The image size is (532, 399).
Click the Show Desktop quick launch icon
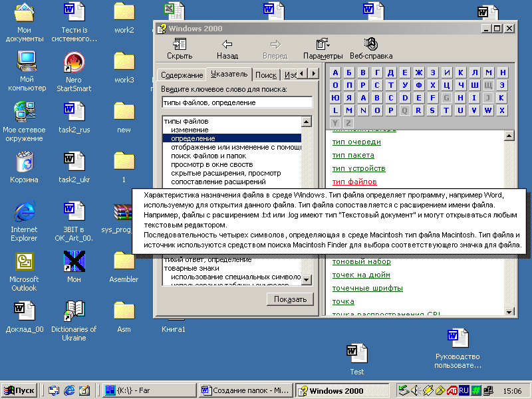[84, 390]
